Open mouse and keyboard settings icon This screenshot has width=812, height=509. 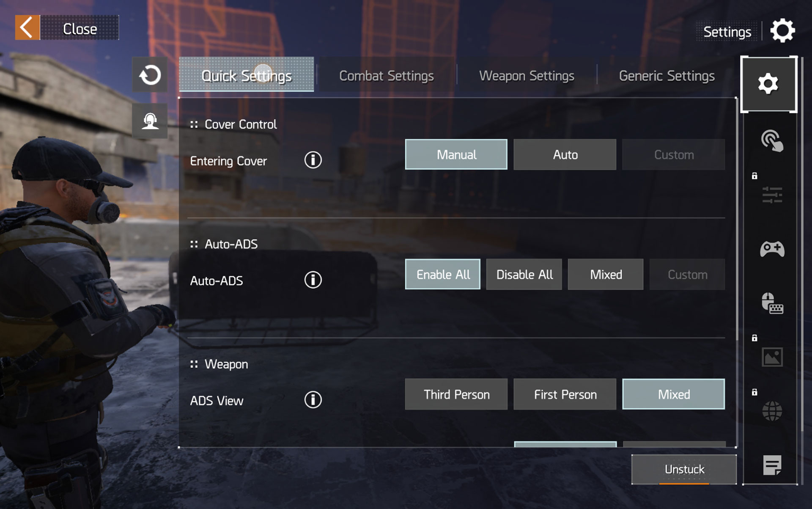pyautogui.click(x=771, y=303)
